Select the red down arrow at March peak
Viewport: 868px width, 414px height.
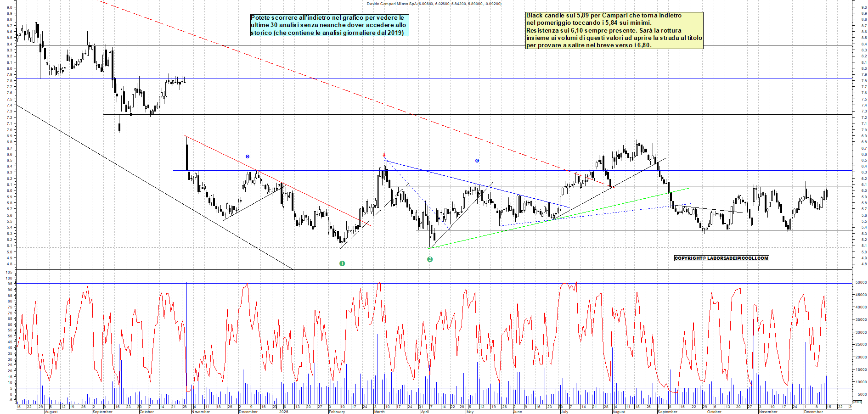(x=384, y=155)
